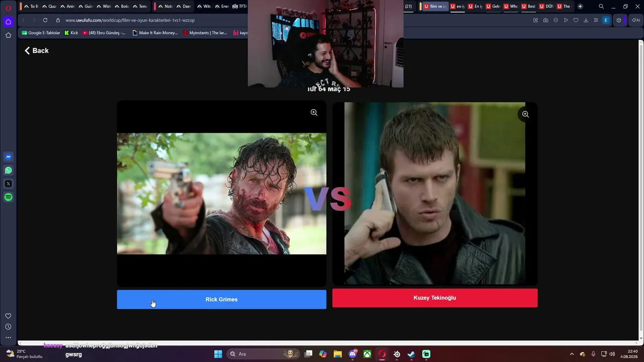Open File Explorer from the taskbar
This screenshot has width=644, height=362.
(x=338, y=354)
